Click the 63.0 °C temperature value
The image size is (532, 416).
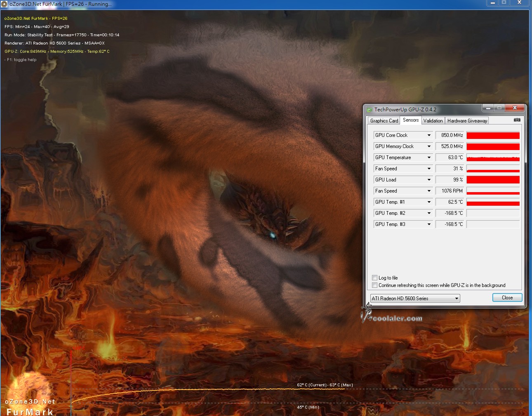[450, 157]
